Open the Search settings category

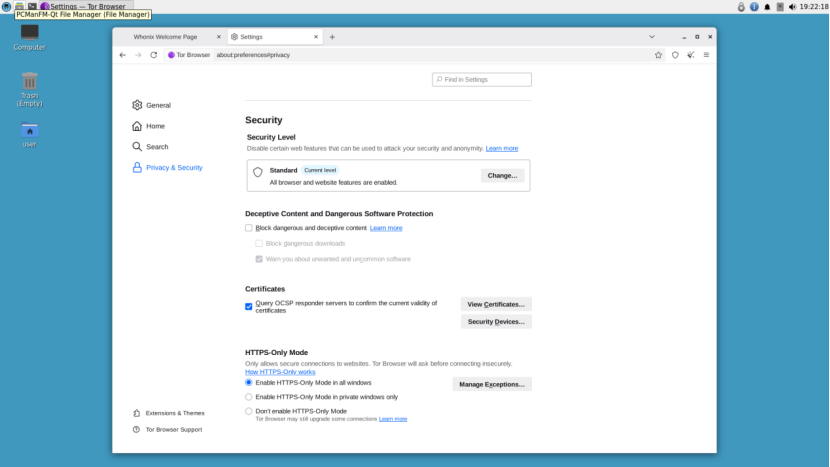[x=150, y=147]
